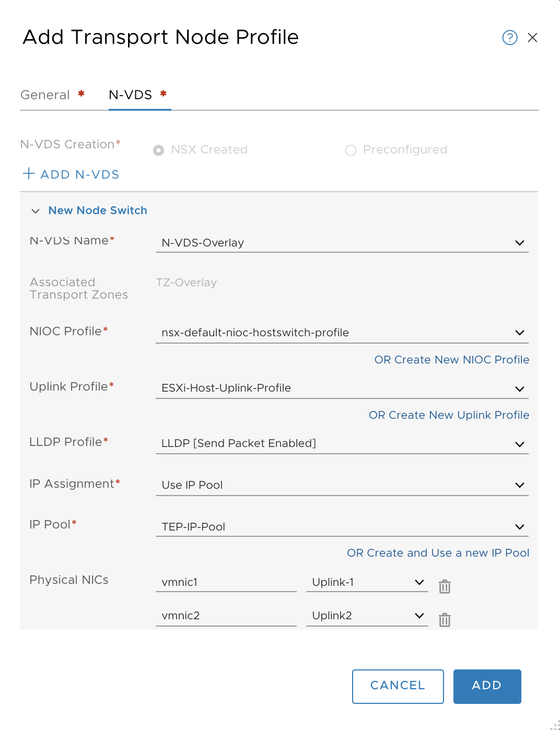Click OR Create New Uplink Profile link
Screen dimensions: 560x730
449,415
